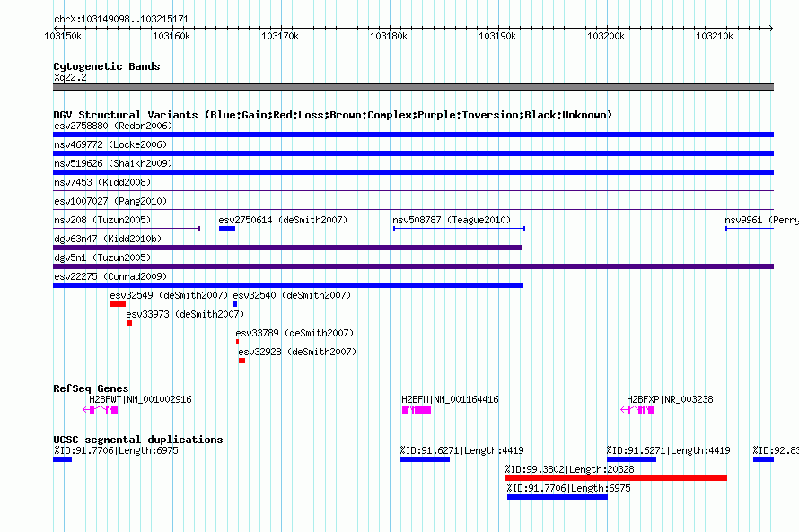The image size is (799, 532).
Task: Click the red esv33973 loss marker
Action: 129,323
